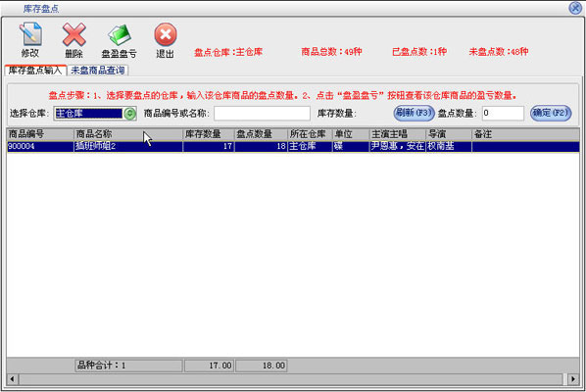This screenshot has height=392, width=586.
Task: Switch to the 未盘商品查询 tab
Action: pos(98,71)
